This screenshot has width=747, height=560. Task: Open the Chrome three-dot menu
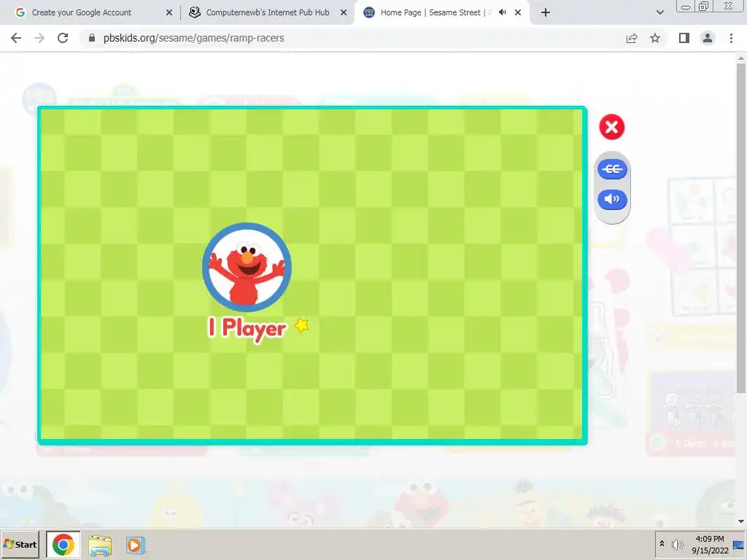[731, 38]
